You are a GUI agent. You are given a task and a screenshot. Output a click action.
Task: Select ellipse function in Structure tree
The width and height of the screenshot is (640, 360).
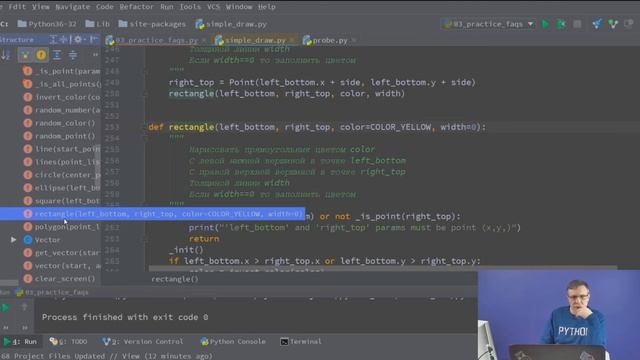click(x=62, y=188)
